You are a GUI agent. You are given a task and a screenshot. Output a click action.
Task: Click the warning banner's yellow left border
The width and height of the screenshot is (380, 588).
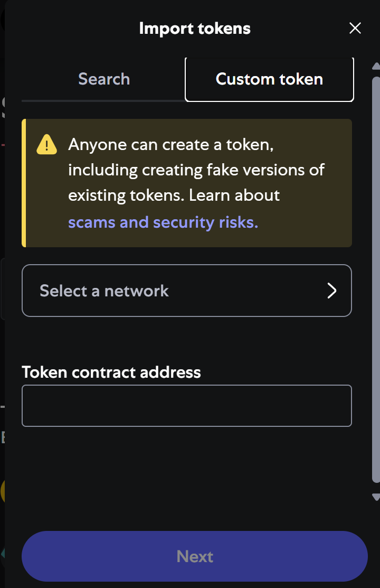click(x=24, y=183)
